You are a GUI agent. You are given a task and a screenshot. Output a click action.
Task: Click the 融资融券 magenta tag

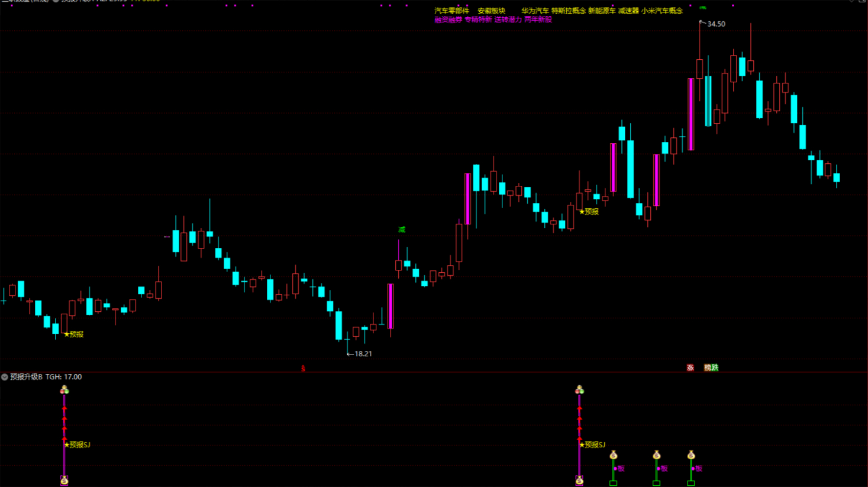pyautogui.click(x=448, y=20)
